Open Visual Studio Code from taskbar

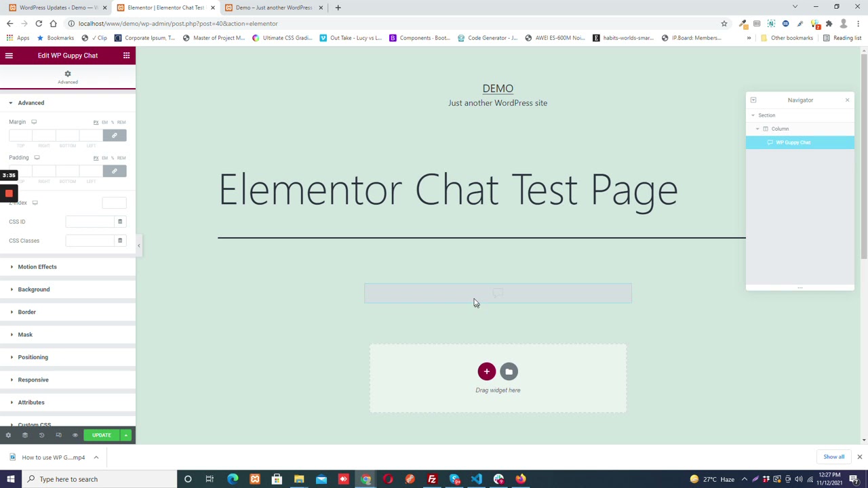tap(476, 479)
